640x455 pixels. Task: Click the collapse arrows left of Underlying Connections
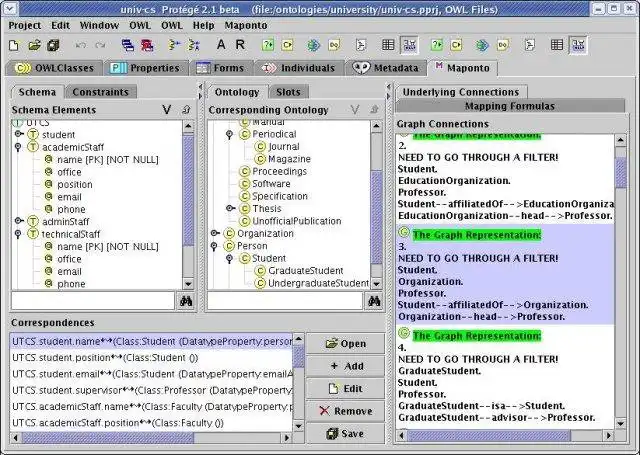pos(389,91)
